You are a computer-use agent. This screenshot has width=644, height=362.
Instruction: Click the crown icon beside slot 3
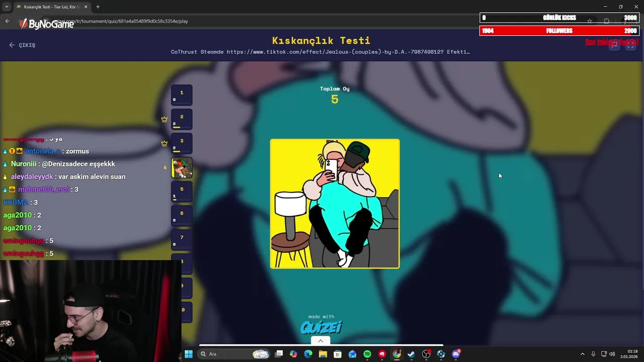tap(164, 143)
